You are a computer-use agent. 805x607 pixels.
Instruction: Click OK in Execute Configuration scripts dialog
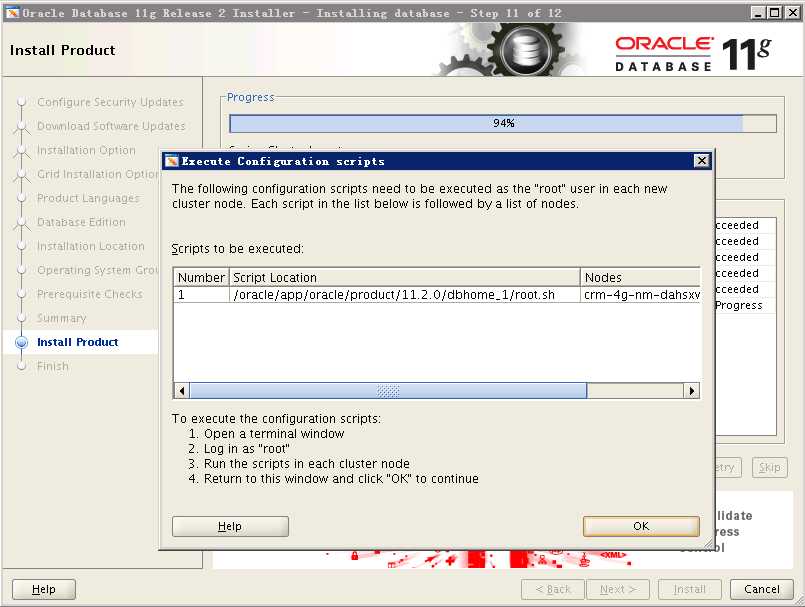[641, 526]
